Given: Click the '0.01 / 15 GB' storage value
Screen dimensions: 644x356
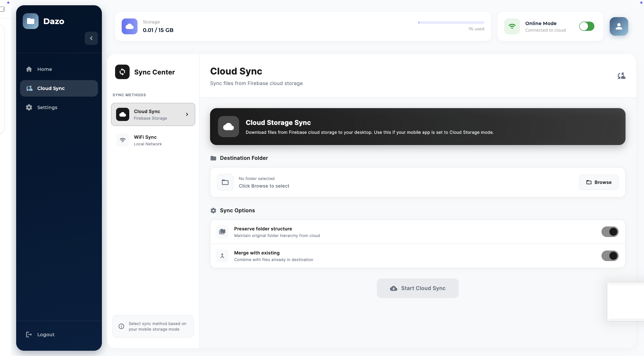Looking at the screenshot, I should (158, 30).
